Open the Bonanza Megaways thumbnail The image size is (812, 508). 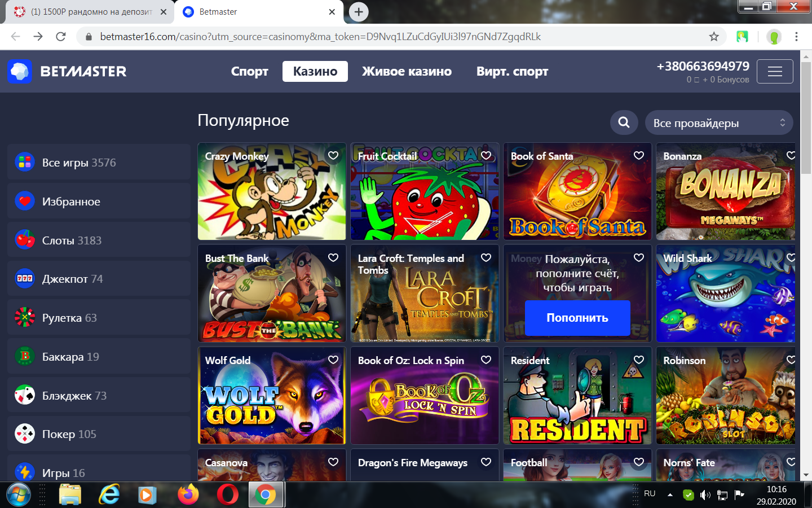(x=726, y=191)
